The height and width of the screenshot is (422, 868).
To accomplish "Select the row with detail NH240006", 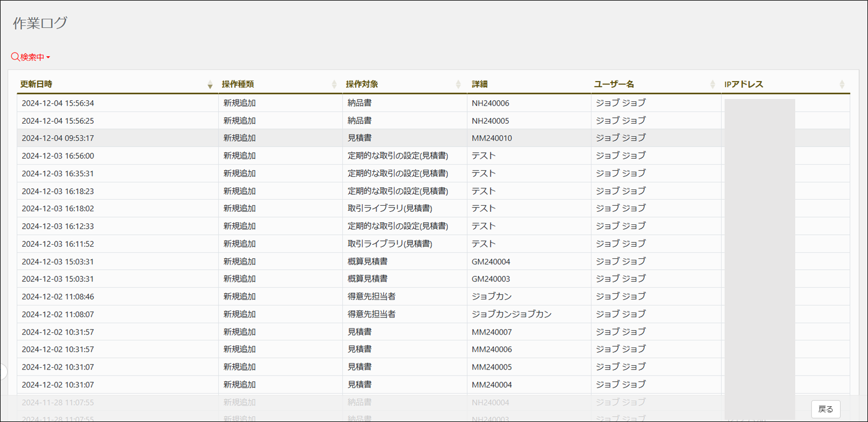I will tap(490, 103).
